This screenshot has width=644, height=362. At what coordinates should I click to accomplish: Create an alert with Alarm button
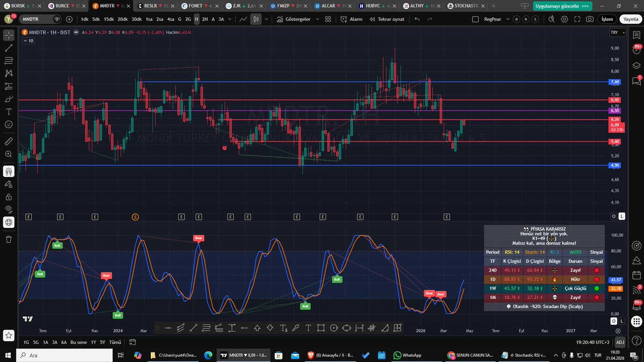(352, 19)
